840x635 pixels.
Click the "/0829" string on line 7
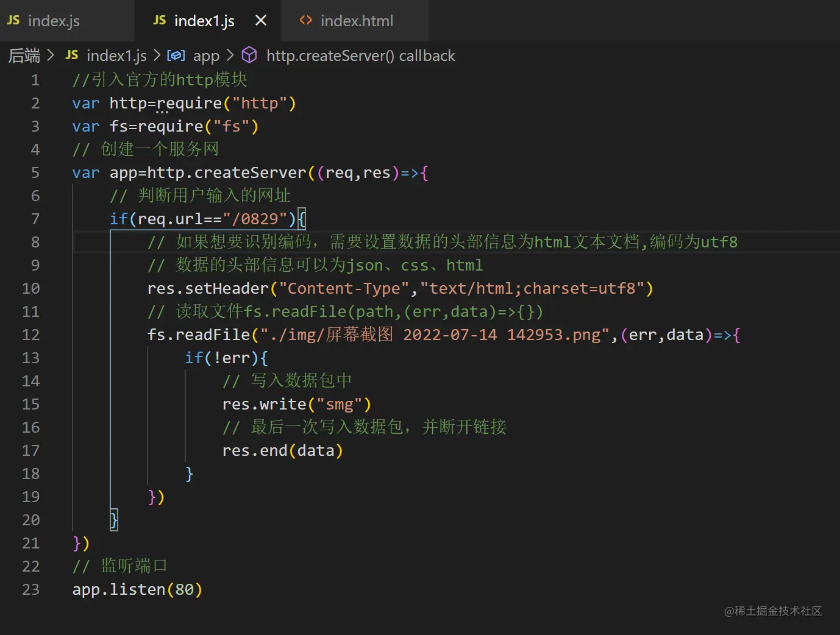click(x=255, y=219)
